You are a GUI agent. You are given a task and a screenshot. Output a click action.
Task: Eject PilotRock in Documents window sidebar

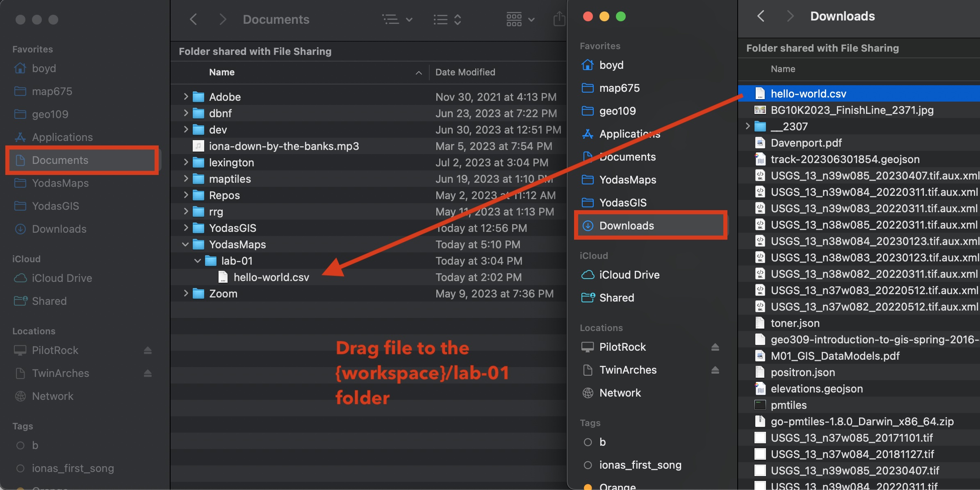tap(148, 350)
